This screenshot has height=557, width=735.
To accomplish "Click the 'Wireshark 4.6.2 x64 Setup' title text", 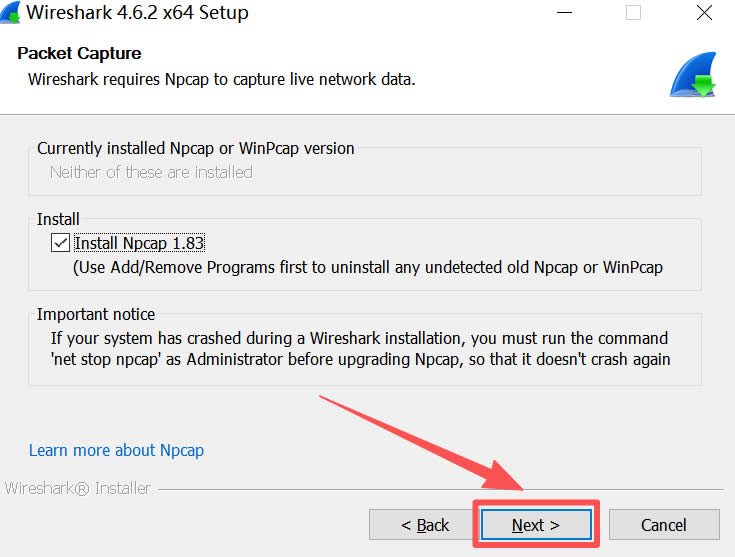I will (x=136, y=14).
